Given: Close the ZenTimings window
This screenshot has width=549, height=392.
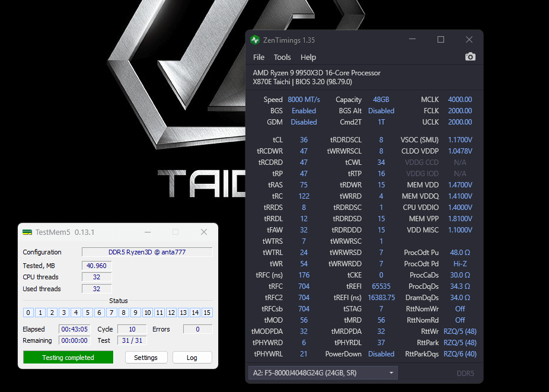Looking at the screenshot, I should point(469,40).
